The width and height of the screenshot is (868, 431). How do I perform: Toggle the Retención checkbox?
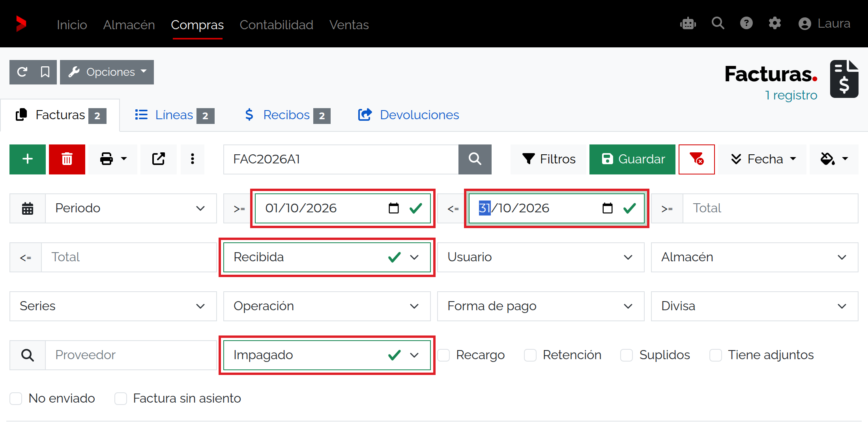point(530,355)
